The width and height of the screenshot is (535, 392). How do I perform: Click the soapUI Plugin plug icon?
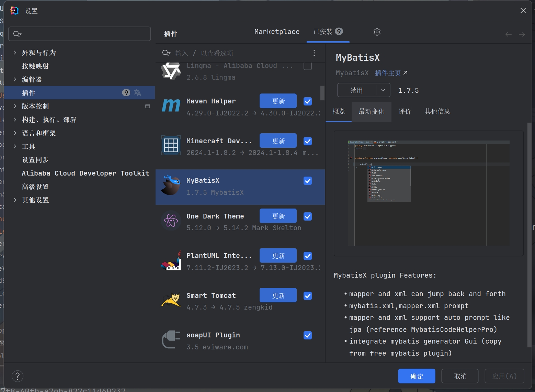[x=171, y=340]
